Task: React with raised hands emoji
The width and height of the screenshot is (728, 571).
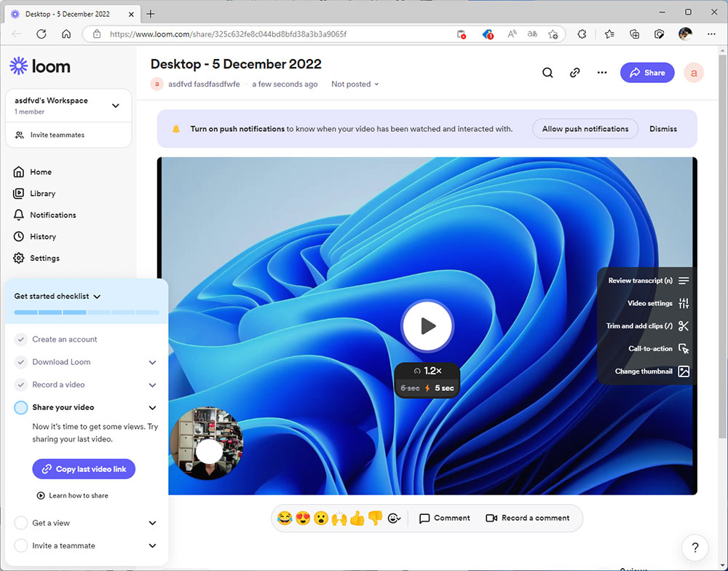Action: tap(339, 518)
